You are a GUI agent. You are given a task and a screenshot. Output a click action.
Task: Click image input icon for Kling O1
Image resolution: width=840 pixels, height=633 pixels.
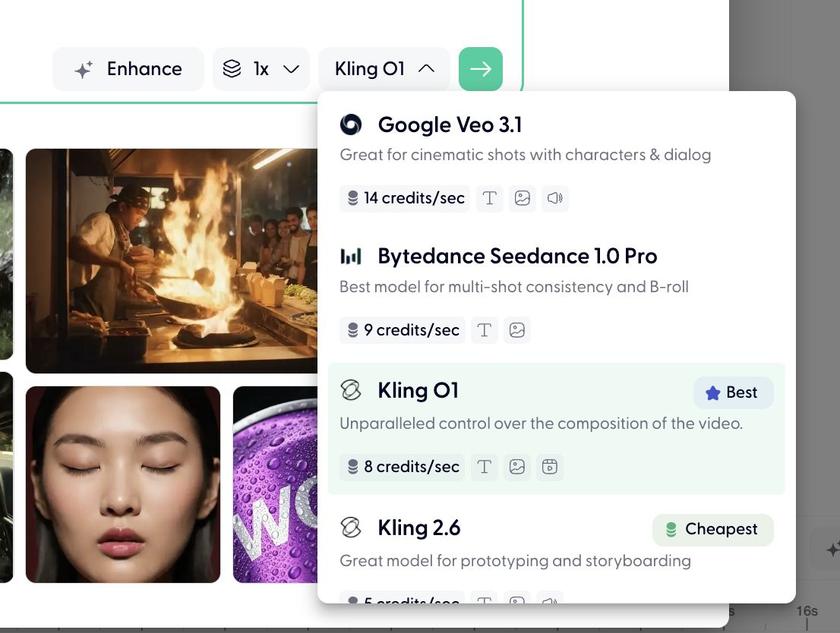click(x=517, y=467)
